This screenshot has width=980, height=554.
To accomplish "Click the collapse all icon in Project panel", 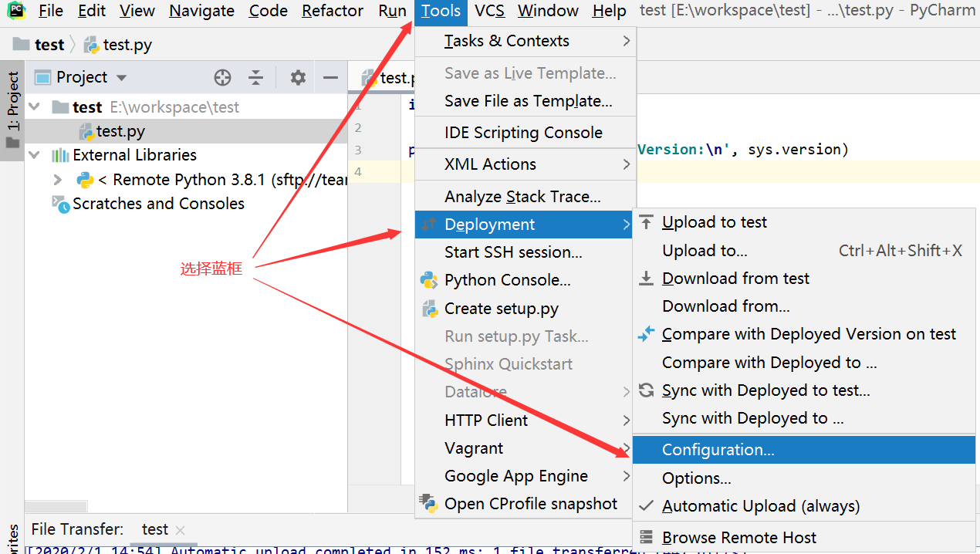I will [256, 77].
